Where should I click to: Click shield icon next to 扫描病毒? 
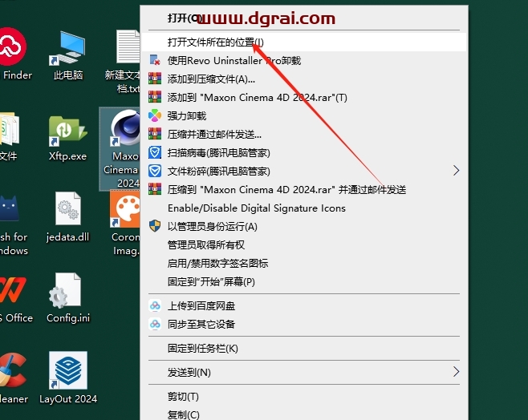click(x=155, y=152)
